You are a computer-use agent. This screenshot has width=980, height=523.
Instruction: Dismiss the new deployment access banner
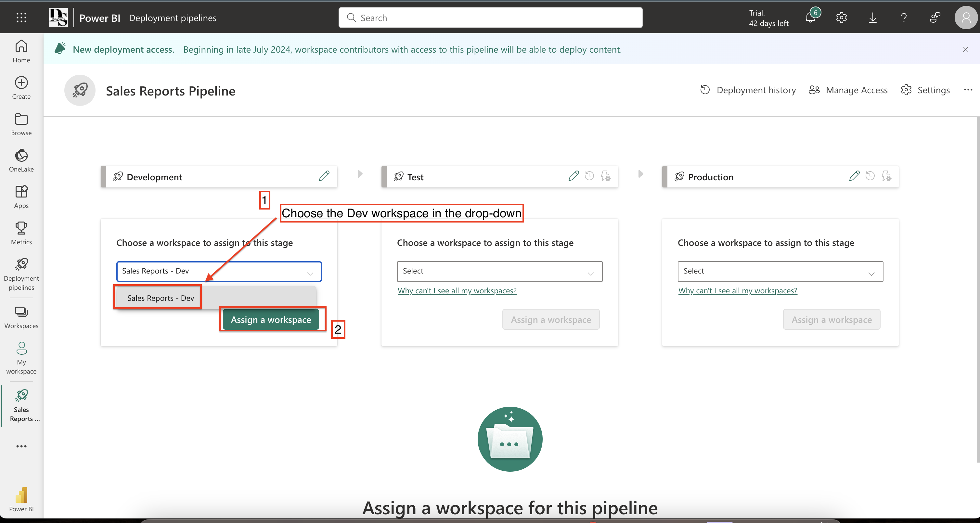(x=966, y=49)
